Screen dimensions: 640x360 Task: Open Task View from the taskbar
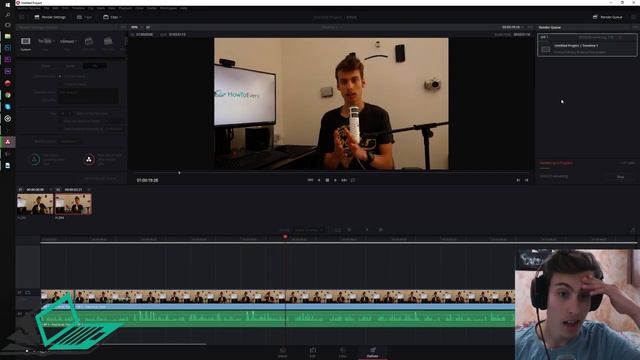pyautogui.click(x=7, y=25)
